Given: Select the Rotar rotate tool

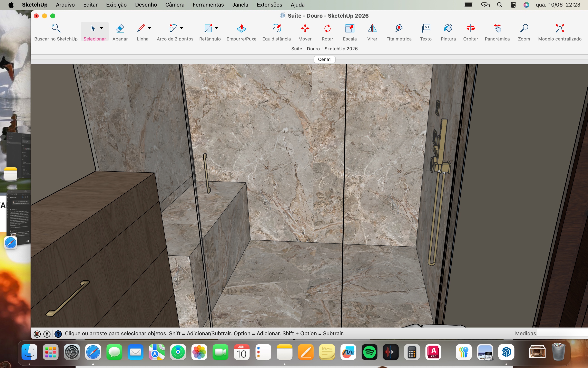Looking at the screenshot, I should (327, 32).
